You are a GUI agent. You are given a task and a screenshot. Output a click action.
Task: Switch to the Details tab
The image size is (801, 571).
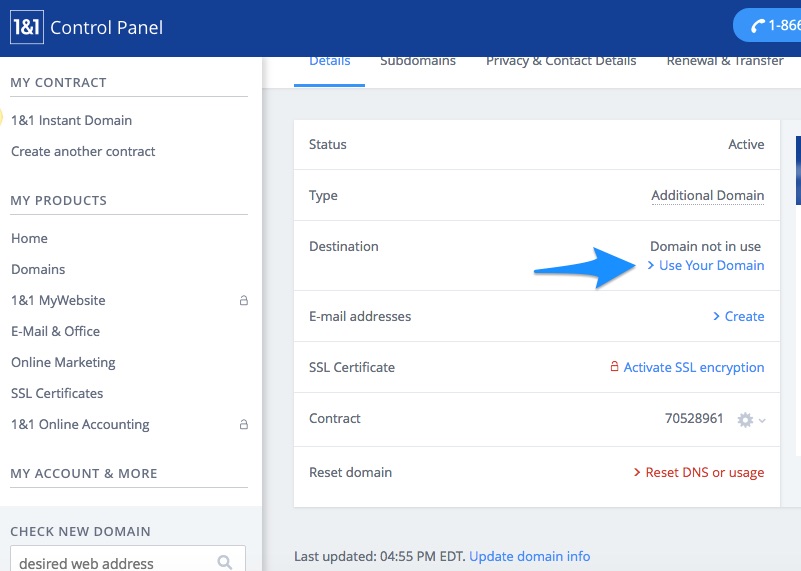[x=329, y=61]
